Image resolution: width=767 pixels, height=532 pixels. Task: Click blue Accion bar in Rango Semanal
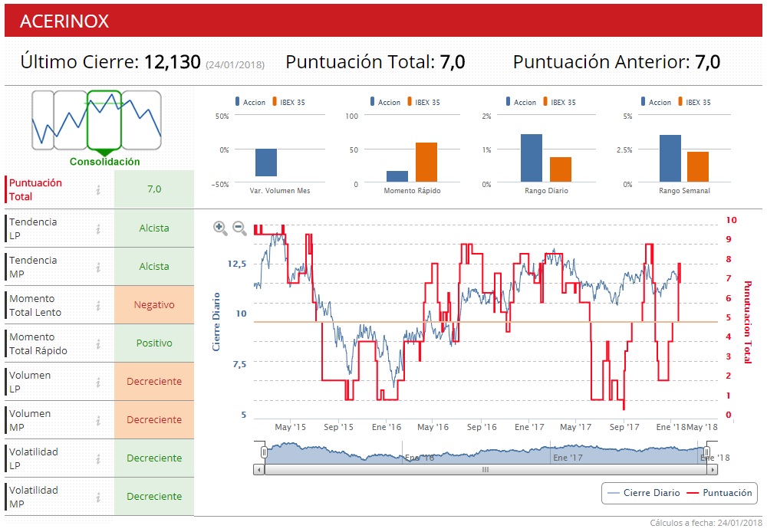tap(670, 159)
